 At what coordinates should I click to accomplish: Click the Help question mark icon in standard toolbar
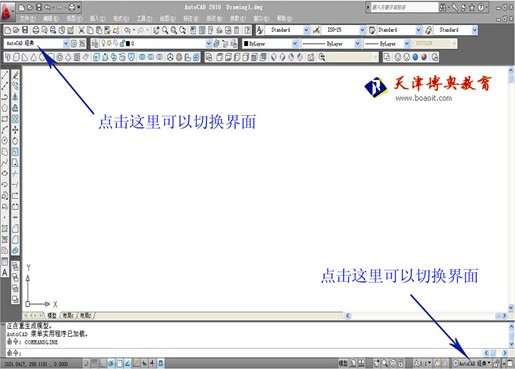[x=247, y=30]
